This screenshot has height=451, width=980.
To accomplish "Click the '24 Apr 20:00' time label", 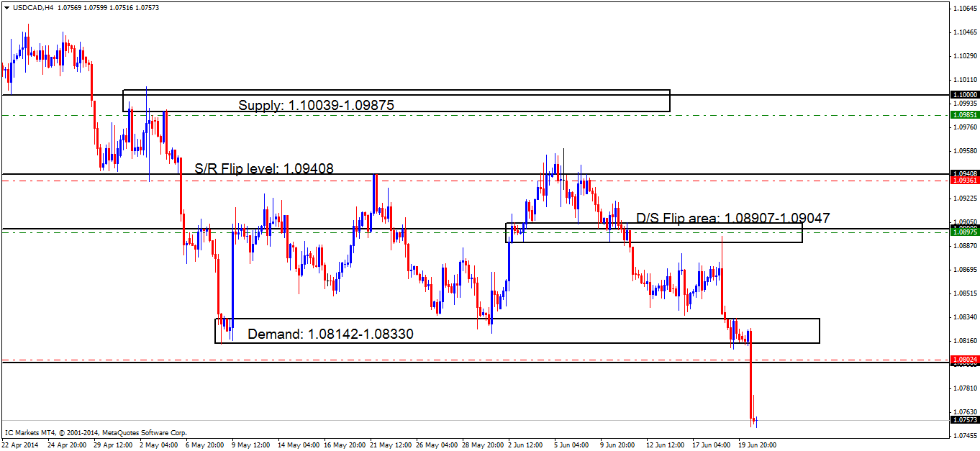I will click(67, 445).
